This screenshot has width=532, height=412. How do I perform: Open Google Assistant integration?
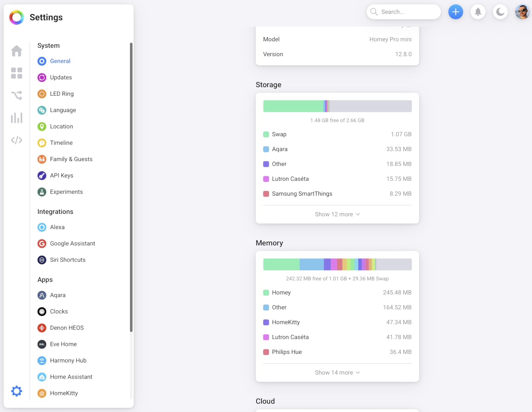[73, 244]
